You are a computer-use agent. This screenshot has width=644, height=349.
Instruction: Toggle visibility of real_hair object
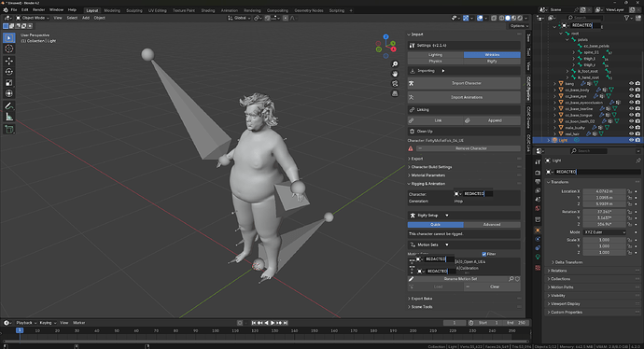[x=631, y=133]
